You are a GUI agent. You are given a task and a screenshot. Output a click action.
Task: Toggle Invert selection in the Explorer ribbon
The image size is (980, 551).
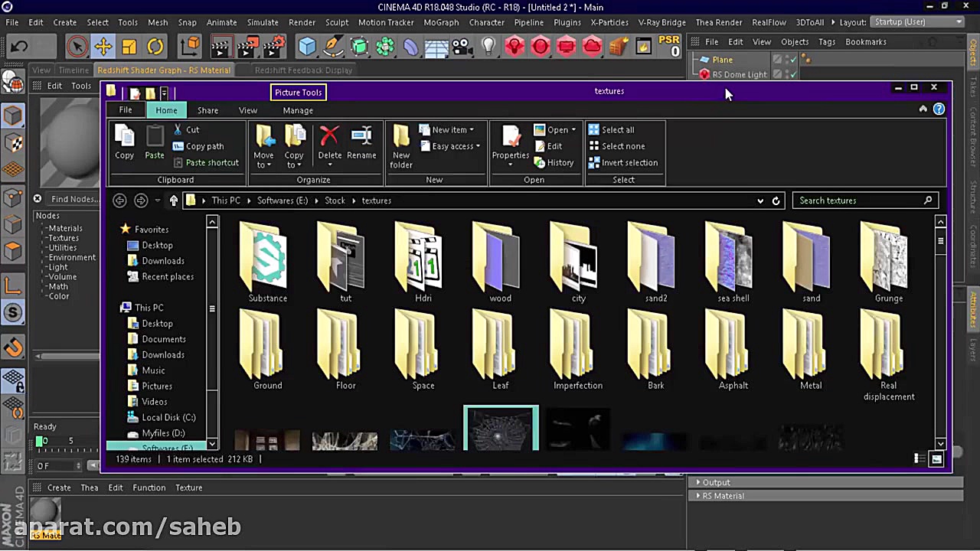624,162
